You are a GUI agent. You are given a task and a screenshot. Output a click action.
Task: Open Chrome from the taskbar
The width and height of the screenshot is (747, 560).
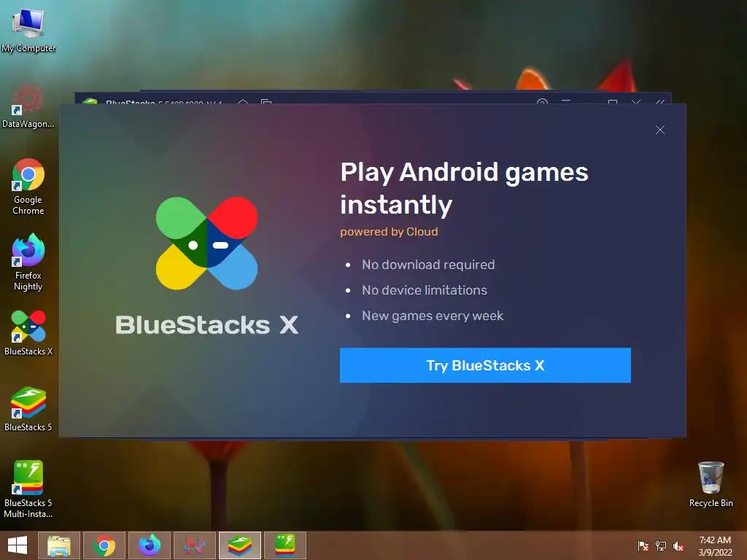104,545
